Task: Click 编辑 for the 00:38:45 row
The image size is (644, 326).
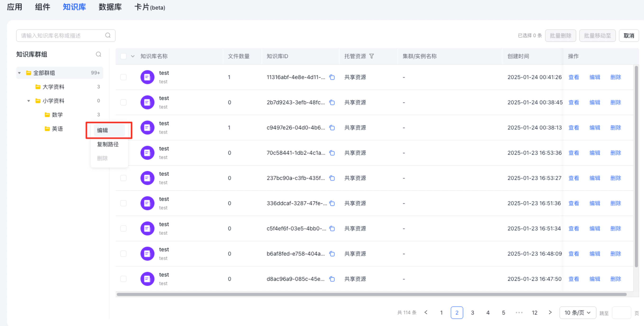Action: tap(594, 102)
